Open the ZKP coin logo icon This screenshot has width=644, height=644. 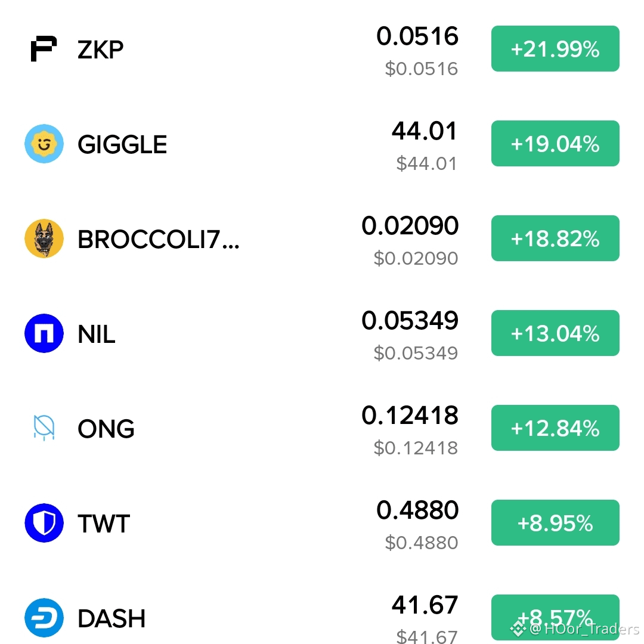point(44,49)
